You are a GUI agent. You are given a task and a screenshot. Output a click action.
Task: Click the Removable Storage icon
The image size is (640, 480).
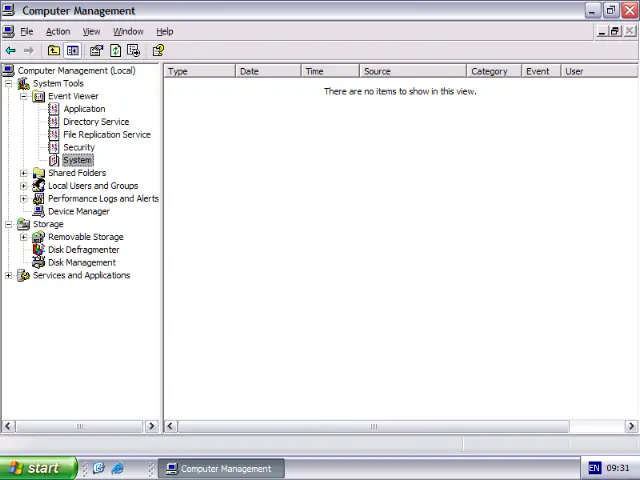[x=39, y=237]
